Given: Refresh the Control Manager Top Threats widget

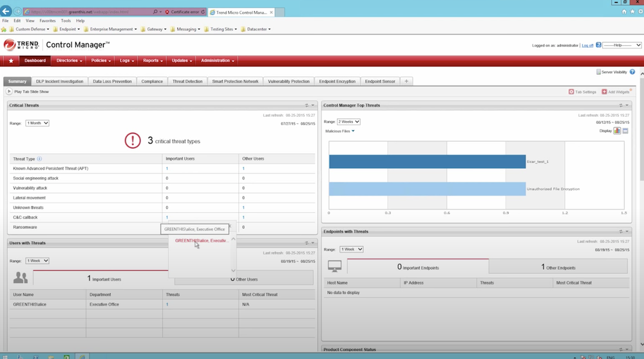Looking at the screenshot, I should (621, 105).
